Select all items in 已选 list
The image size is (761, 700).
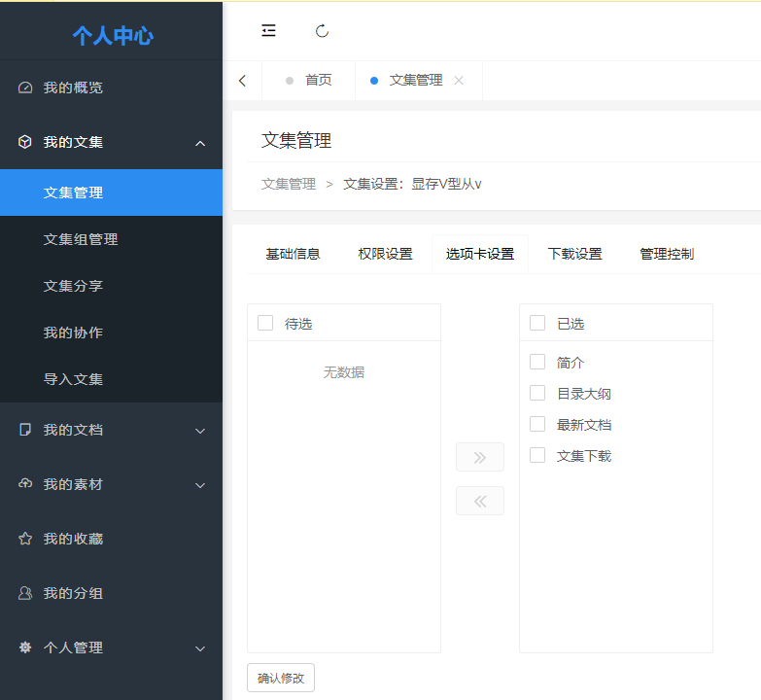(537, 323)
